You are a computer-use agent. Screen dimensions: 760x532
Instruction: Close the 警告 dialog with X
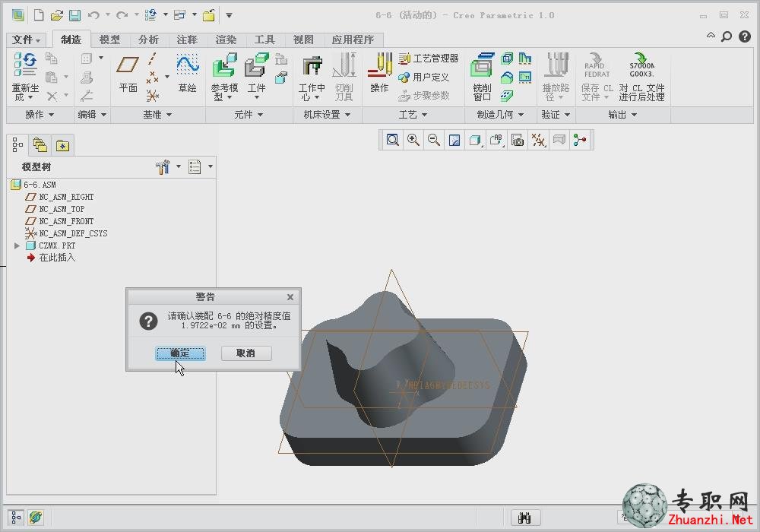[290, 297]
